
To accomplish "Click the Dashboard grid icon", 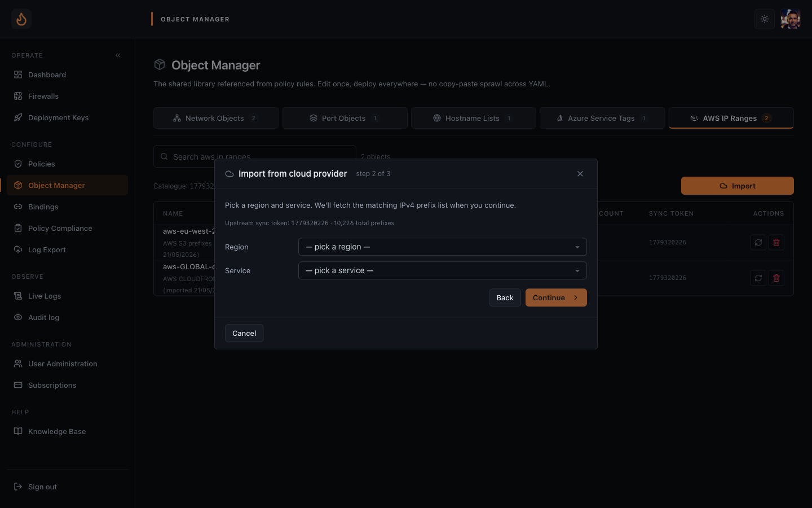I will pyautogui.click(x=18, y=75).
